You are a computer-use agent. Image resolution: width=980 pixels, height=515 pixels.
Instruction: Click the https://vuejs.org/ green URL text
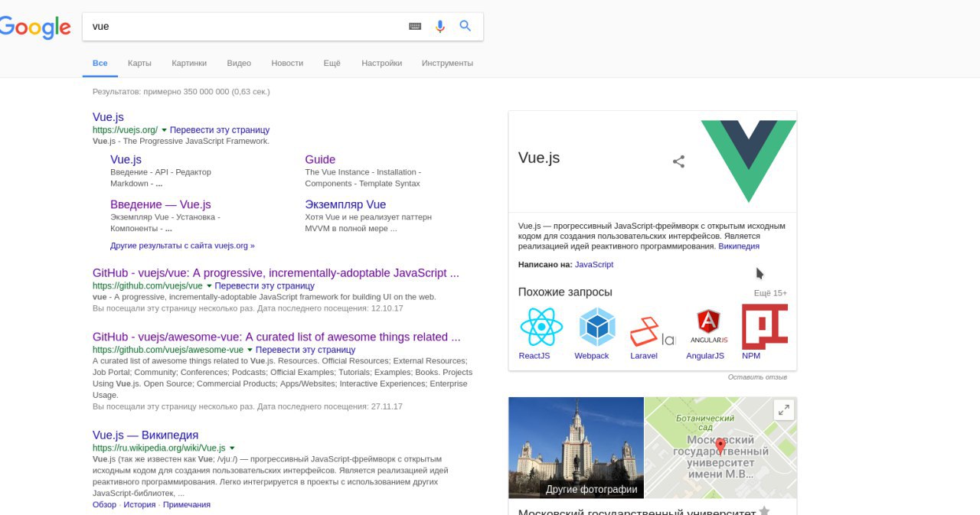(126, 130)
